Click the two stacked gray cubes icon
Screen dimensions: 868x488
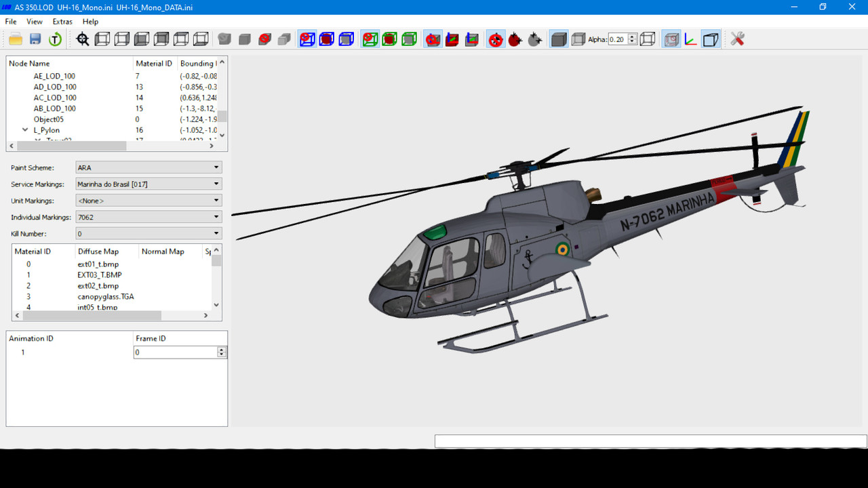pos(285,39)
